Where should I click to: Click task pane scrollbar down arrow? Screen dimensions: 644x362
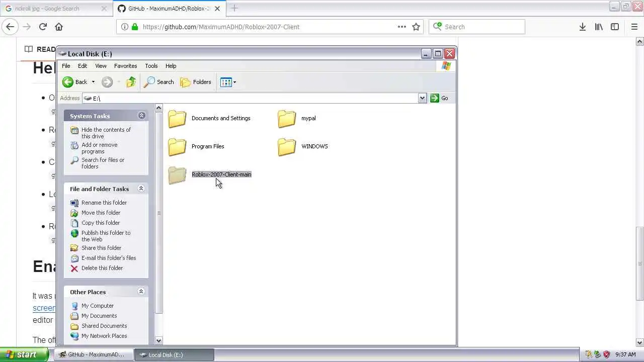click(x=158, y=340)
